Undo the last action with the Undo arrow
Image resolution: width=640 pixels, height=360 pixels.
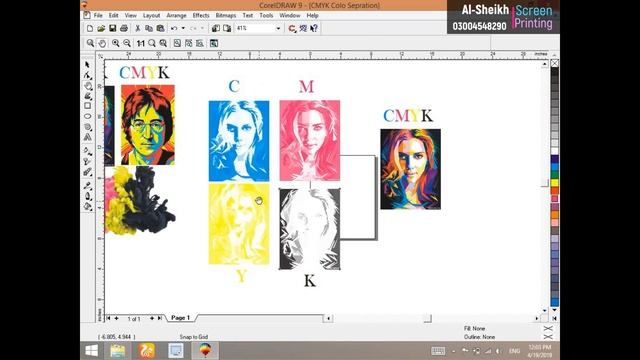click(x=174, y=28)
